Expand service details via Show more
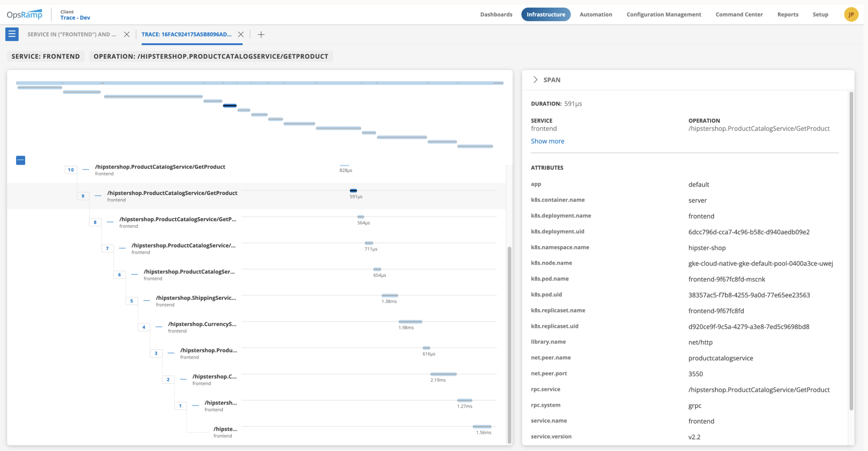 click(x=547, y=141)
